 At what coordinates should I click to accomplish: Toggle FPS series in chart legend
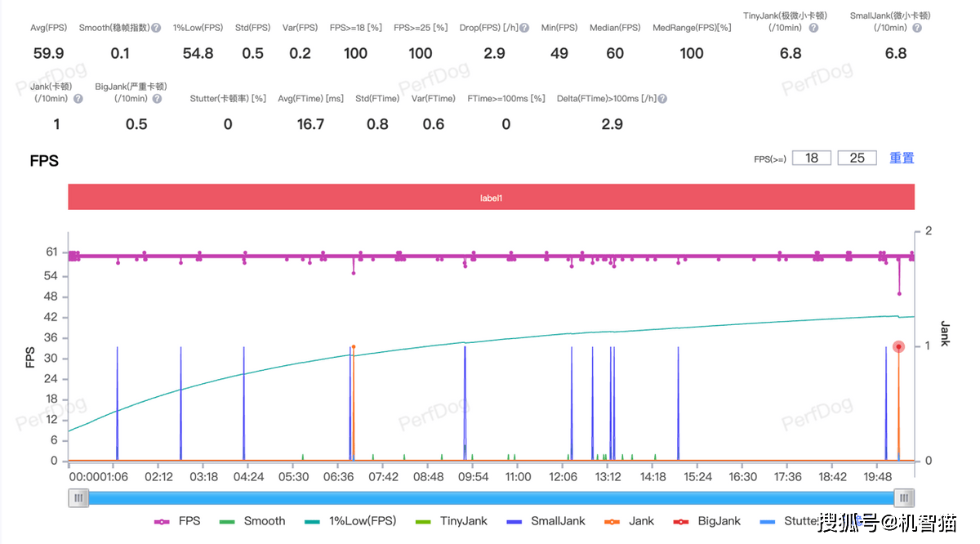coord(177,521)
